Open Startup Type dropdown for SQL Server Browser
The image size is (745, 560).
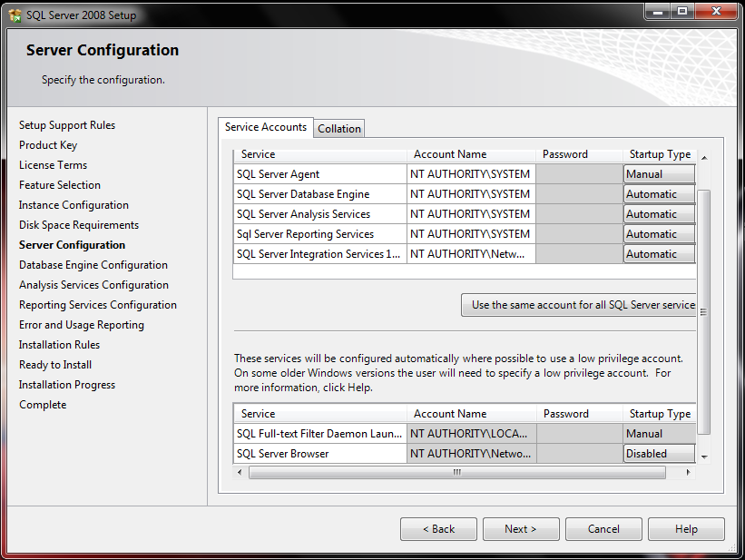click(660, 454)
